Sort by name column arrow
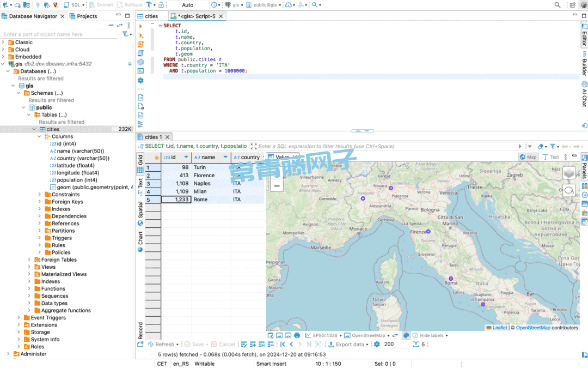Viewport: 588px width, 368px height. coord(225,158)
